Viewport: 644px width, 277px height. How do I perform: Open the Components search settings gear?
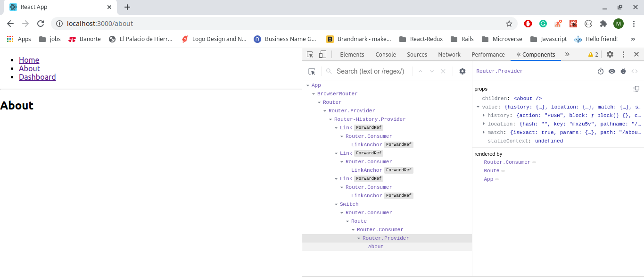(x=462, y=71)
